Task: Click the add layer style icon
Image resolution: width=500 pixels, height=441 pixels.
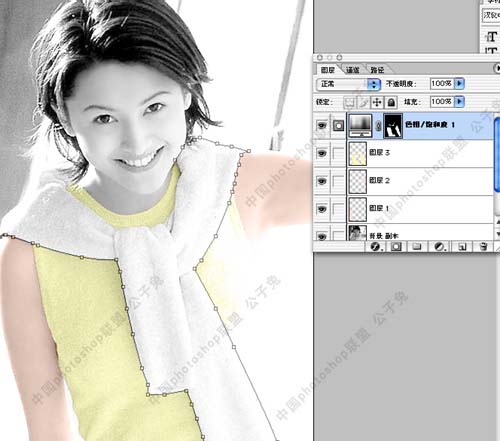Action: 377,247
